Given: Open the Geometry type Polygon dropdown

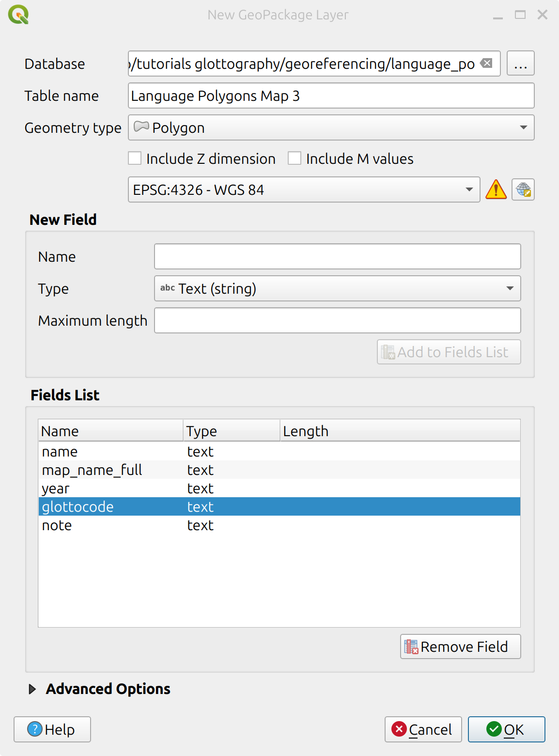Looking at the screenshot, I should click(x=331, y=127).
